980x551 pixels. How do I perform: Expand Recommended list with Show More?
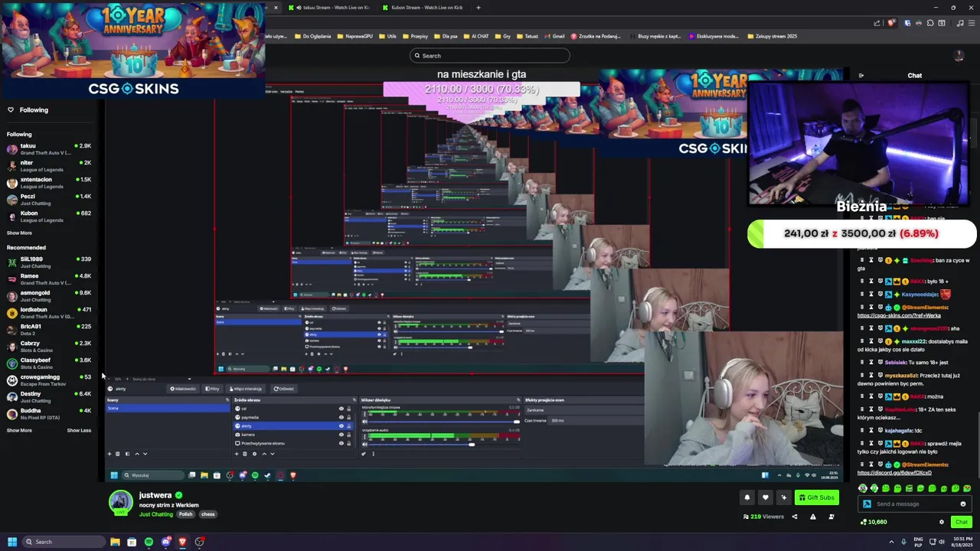[19, 430]
